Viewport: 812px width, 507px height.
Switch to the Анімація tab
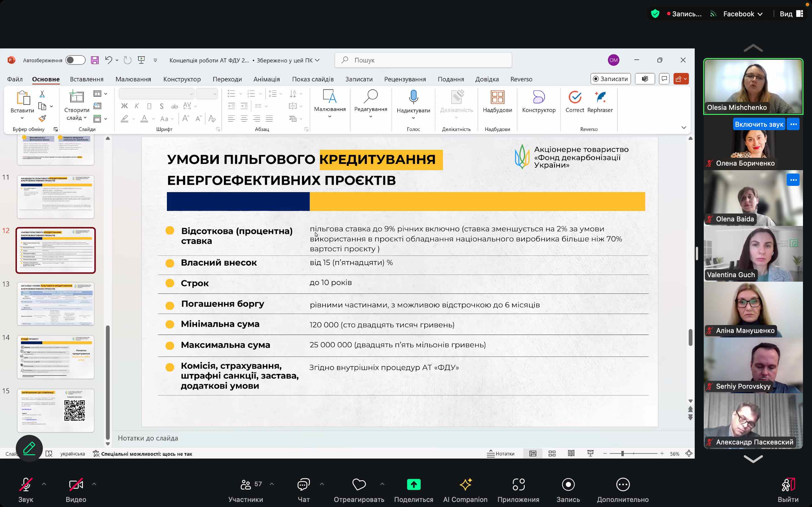point(266,79)
